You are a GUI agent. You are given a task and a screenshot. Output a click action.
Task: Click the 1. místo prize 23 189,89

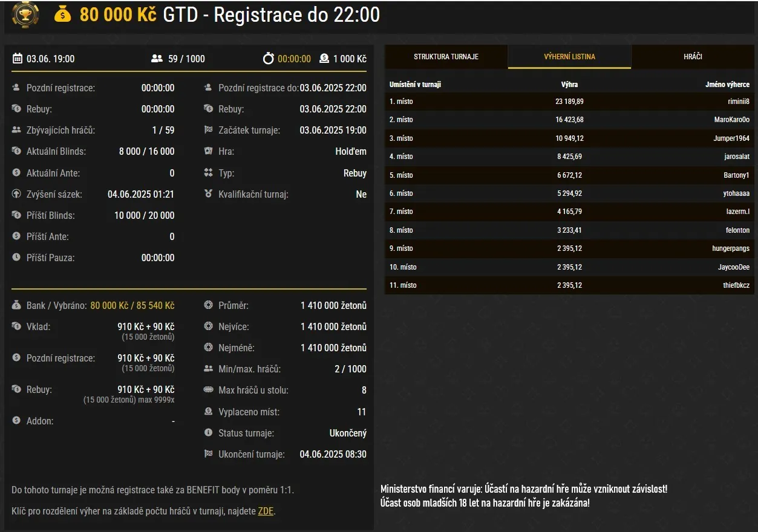point(569,102)
